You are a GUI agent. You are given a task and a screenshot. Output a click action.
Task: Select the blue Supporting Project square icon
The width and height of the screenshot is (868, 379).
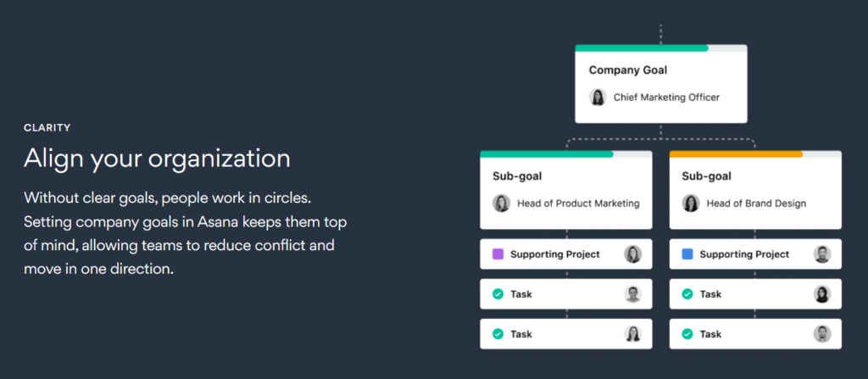coord(687,254)
